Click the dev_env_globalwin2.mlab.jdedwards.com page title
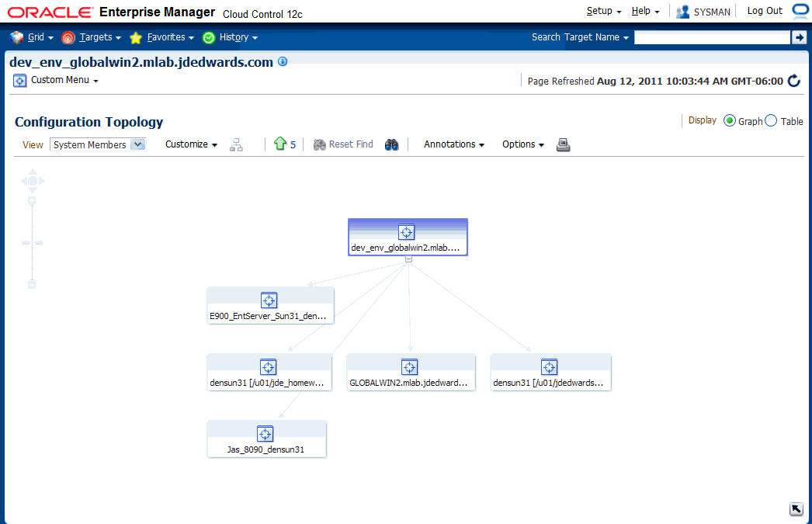The height and width of the screenshot is (524, 812). [x=141, y=62]
